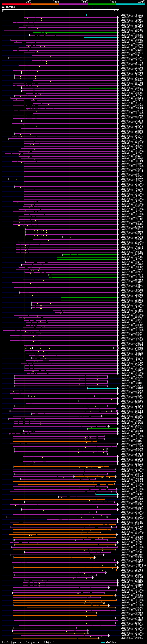Click the orange ~40% identity legend bar
The image size is (147, 644).
[x=45, y=4]
